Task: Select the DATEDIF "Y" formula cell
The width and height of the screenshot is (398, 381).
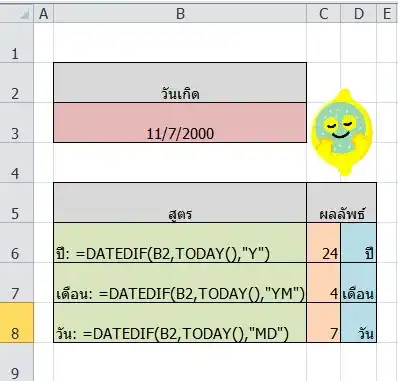Action: [180, 243]
